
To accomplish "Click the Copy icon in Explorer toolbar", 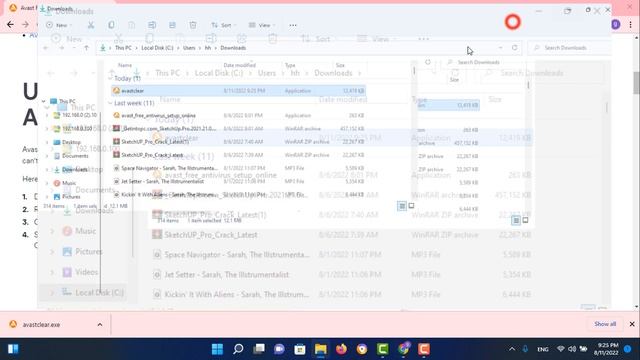I will pos(111,25).
